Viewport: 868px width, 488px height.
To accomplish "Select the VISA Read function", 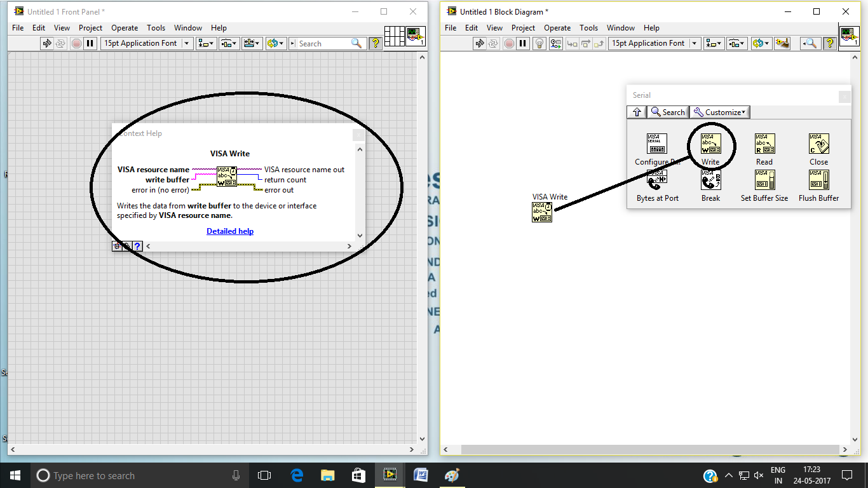I will click(x=764, y=144).
